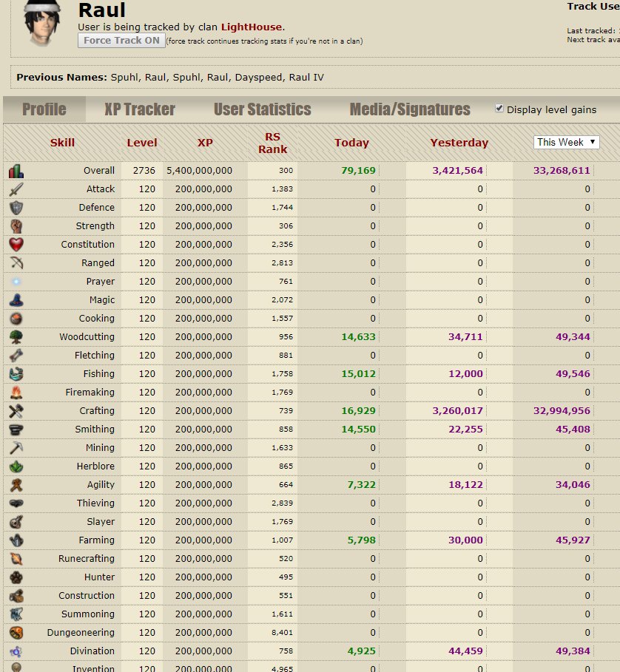The width and height of the screenshot is (620, 672).
Task: Click the Dungeoneering rank 8,401
Action: click(x=282, y=633)
